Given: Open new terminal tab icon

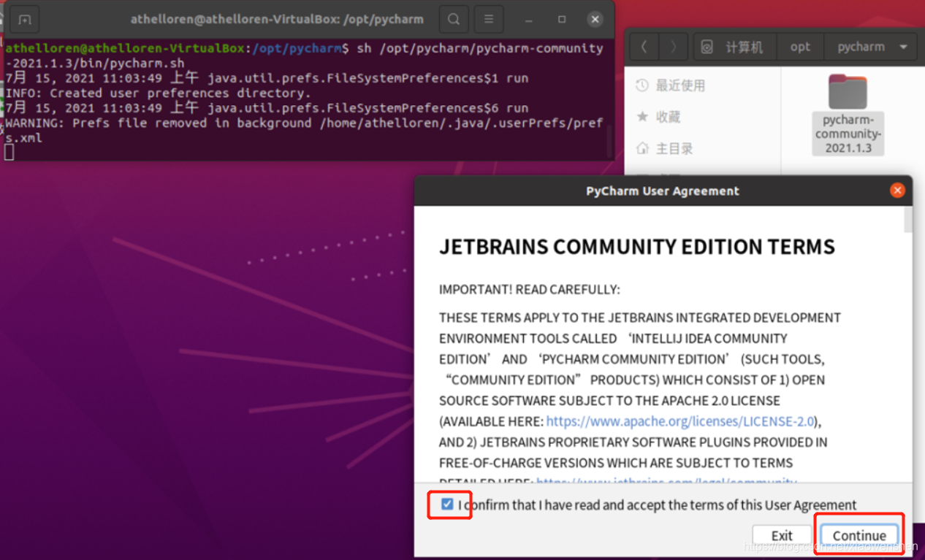Looking at the screenshot, I should [x=25, y=20].
